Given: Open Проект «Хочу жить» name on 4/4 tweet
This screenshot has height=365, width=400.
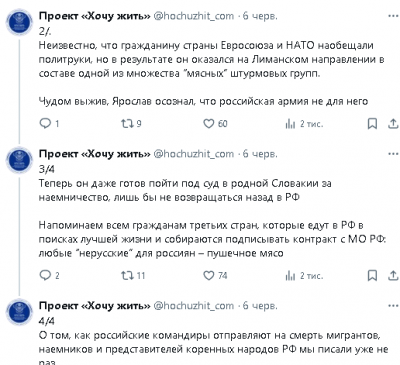Looking at the screenshot, I should (x=95, y=306).
